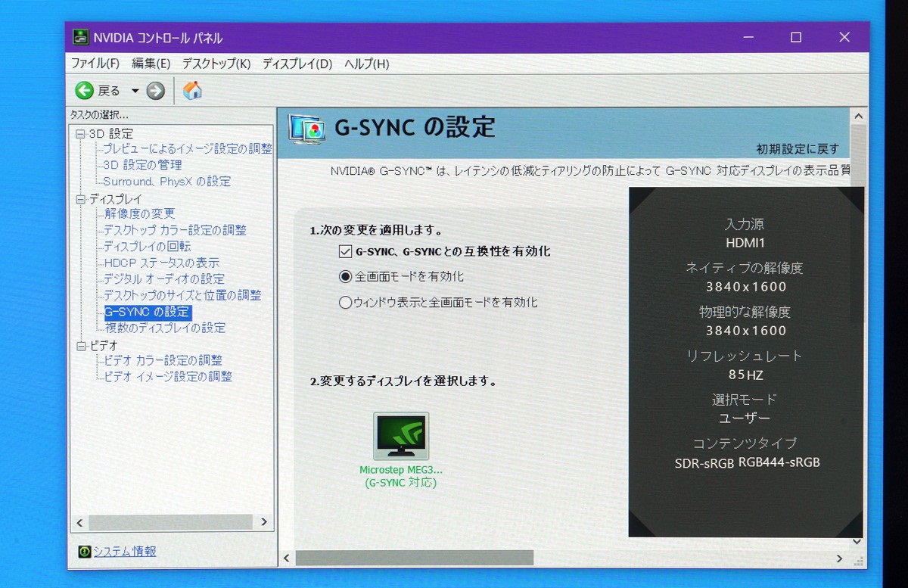
Task: Click the green Back arrow icon
Action: pyautogui.click(x=84, y=91)
